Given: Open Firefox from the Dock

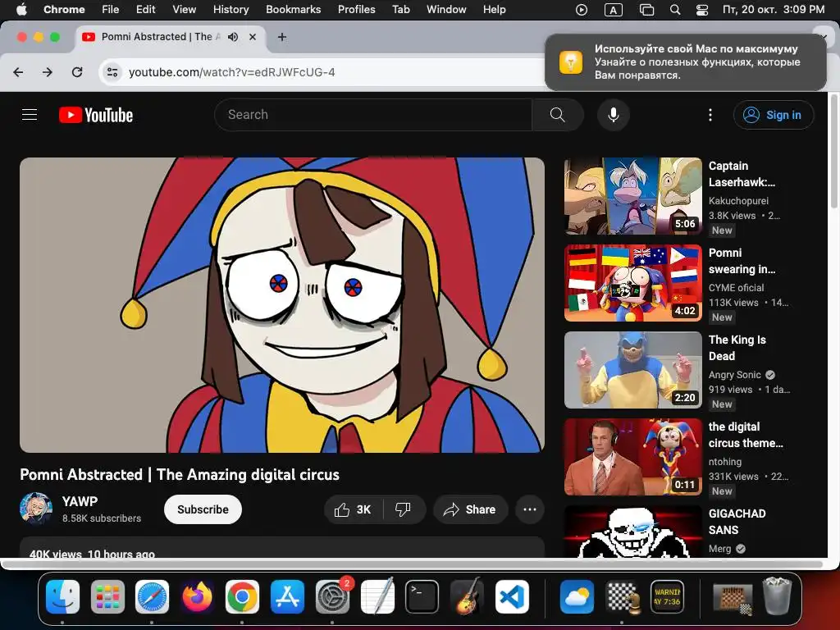Looking at the screenshot, I should tap(197, 597).
